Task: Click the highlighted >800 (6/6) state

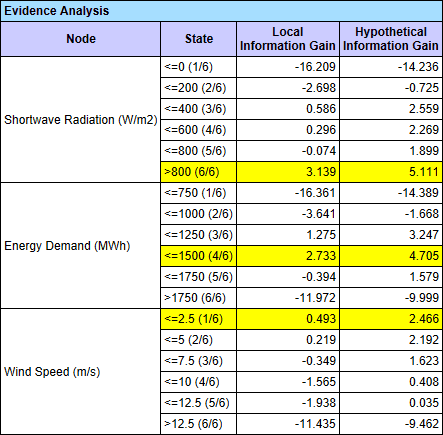Action: (x=199, y=172)
